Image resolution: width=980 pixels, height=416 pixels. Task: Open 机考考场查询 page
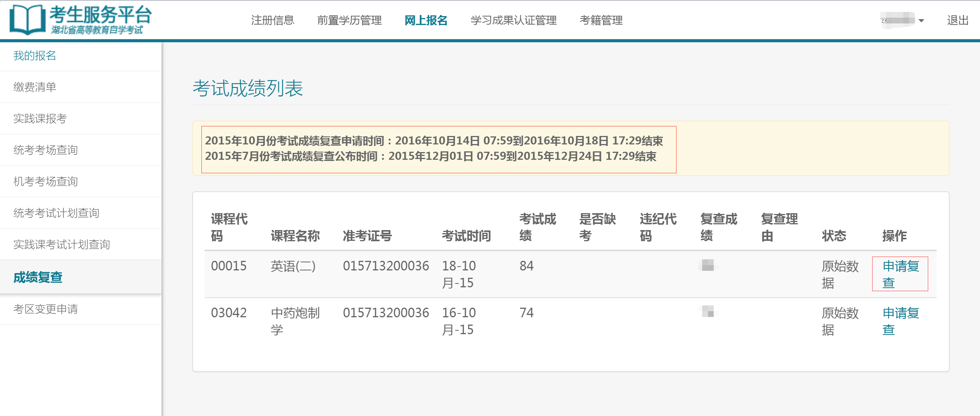click(x=46, y=182)
